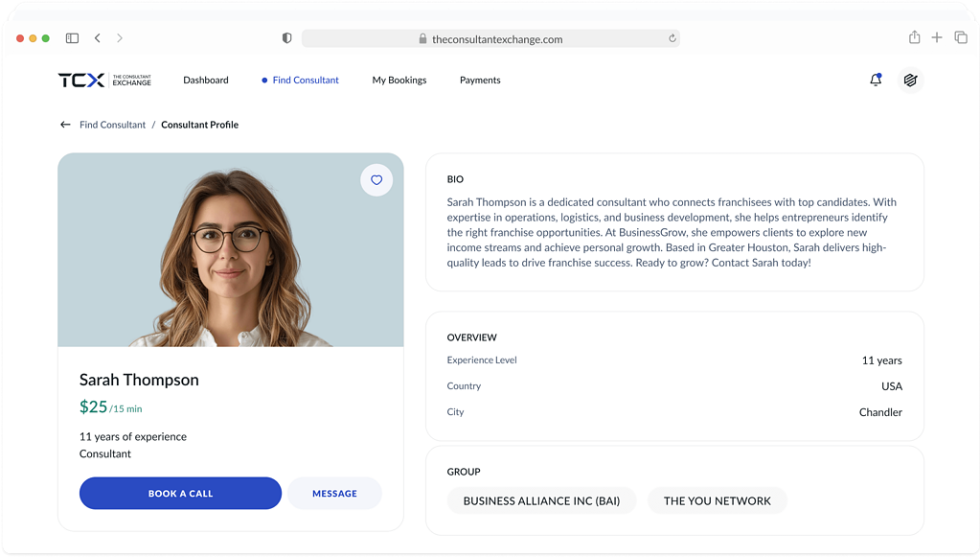Click the City label in Overview
The image size is (980, 557).
[456, 412]
